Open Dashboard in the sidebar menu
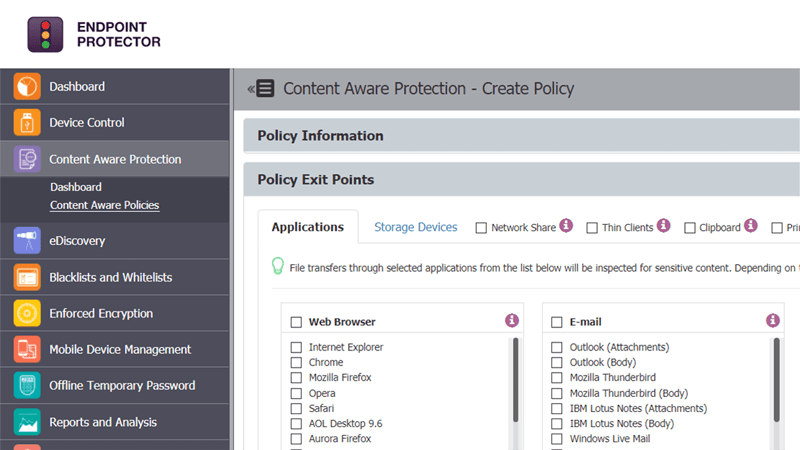The image size is (800, 450). pos(77,86)
